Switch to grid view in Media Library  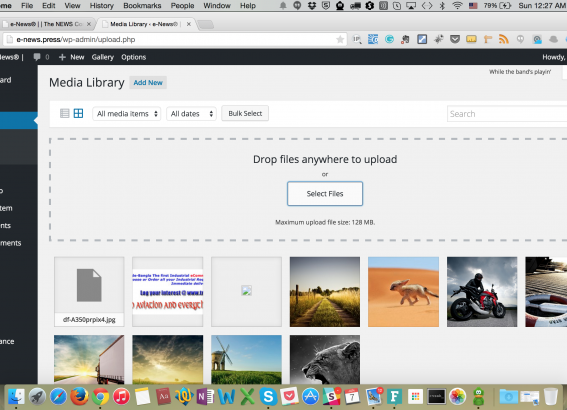coord(78,114)
